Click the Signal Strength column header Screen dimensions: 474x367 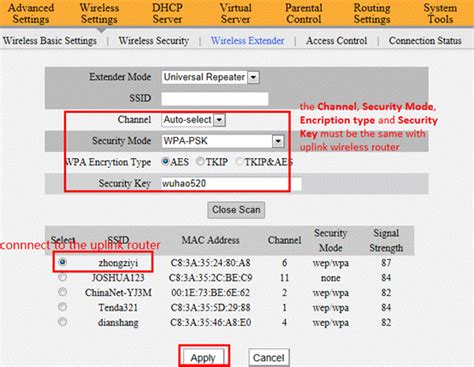[x=386, y=240]
